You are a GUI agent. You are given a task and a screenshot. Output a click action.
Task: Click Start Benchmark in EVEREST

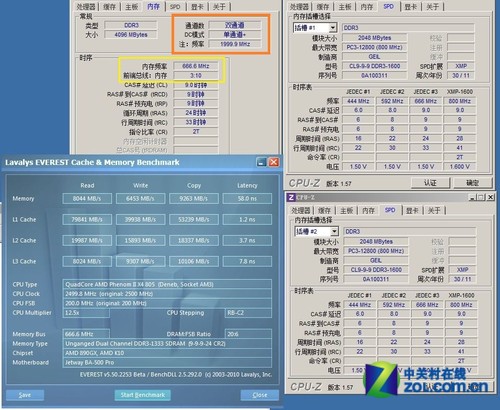[143, 395]
